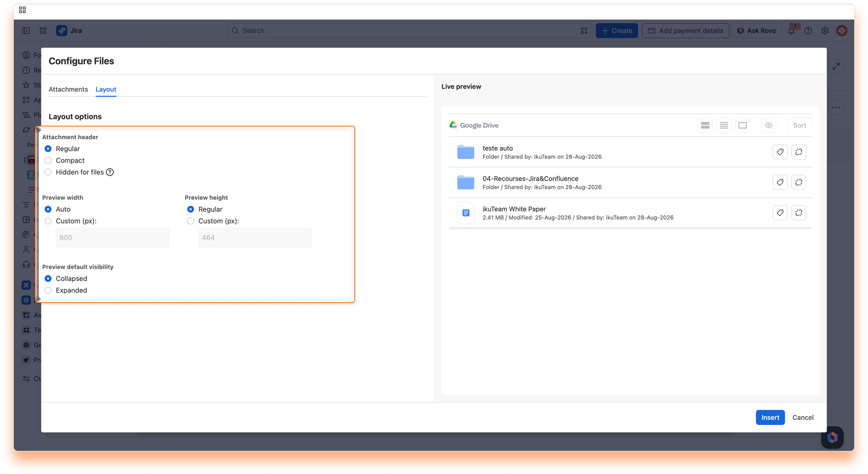The image size is (868, 474).
Task: Open the Hidden for files help tooltip
Action: 110,172
